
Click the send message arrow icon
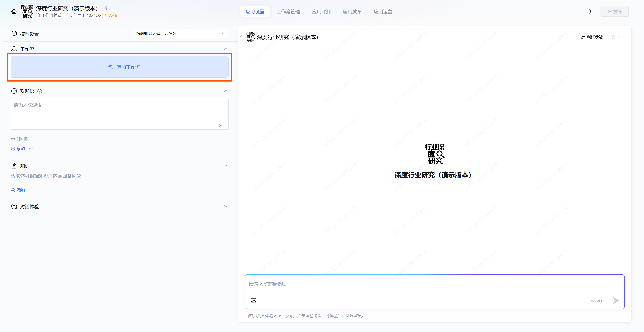616,301
